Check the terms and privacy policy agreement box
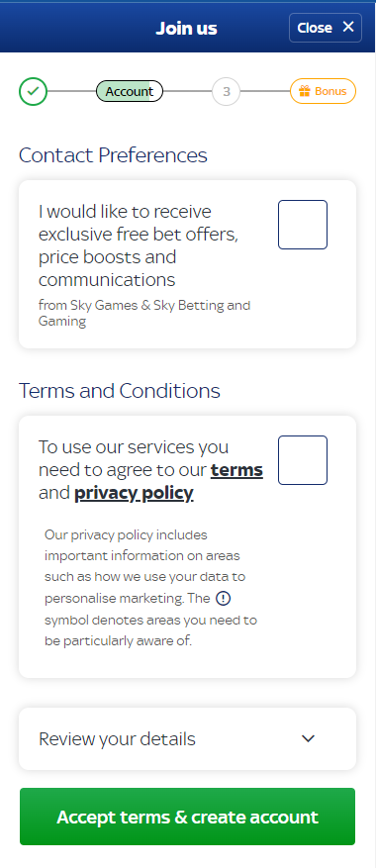 click(303, 460)
